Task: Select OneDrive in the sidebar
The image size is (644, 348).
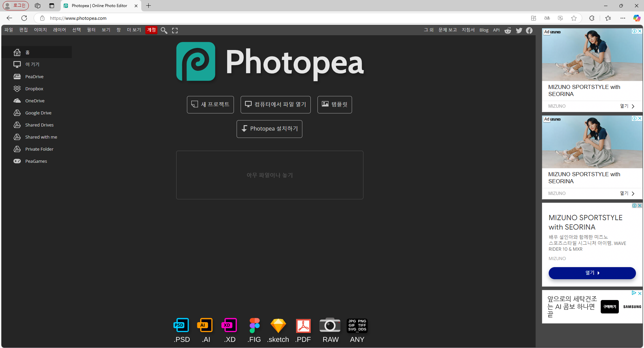Action: 37,101
